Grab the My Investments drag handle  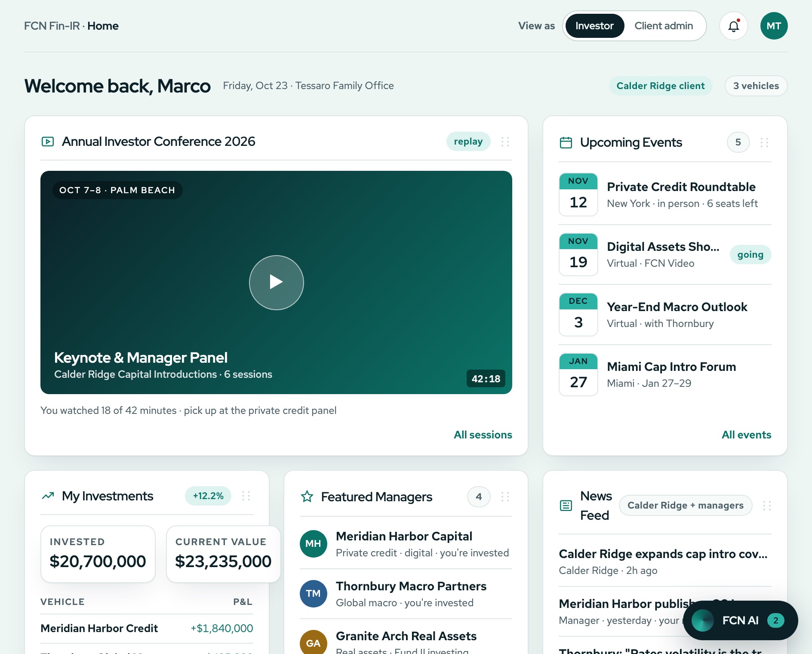click(246, 496)
